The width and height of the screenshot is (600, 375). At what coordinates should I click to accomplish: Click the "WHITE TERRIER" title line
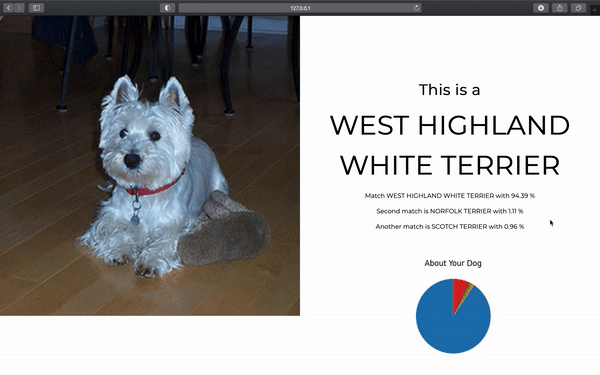click(x=450, y=165)
